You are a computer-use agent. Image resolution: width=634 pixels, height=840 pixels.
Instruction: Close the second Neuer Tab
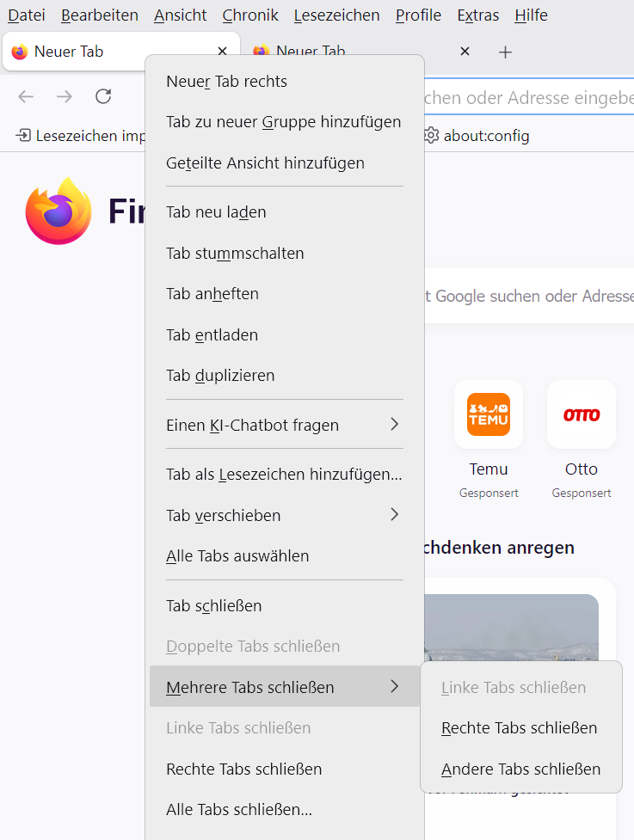click(x=465, y=52)
